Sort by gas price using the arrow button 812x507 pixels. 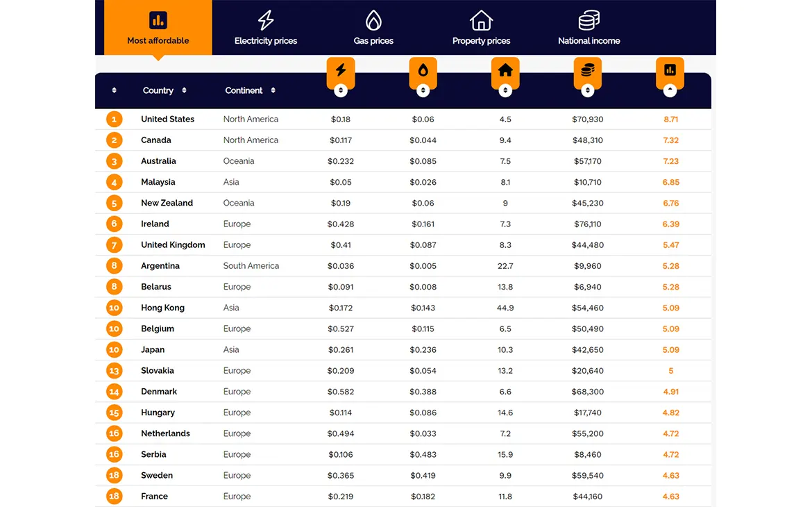coord(423,90)
